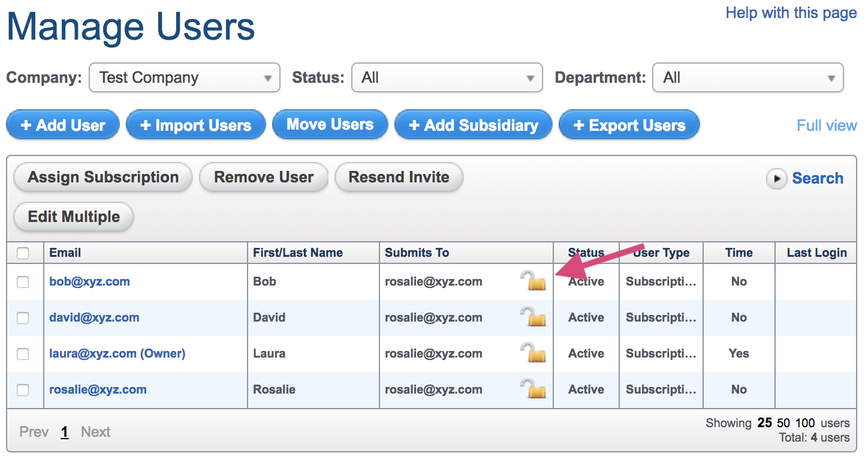Sort by User Type column header
The height and width of the screenshot is (462, 868).
pyautogui.click(x=661, y=253)
